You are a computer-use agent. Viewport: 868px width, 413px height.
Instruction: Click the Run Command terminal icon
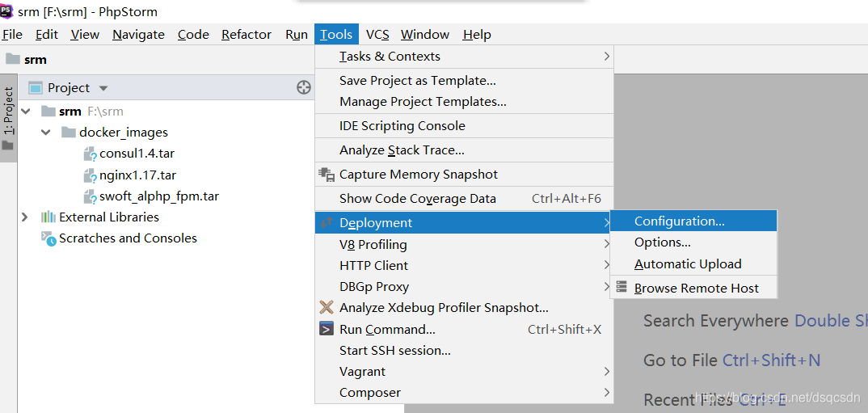pyautogui.click(x=327, y=329)
